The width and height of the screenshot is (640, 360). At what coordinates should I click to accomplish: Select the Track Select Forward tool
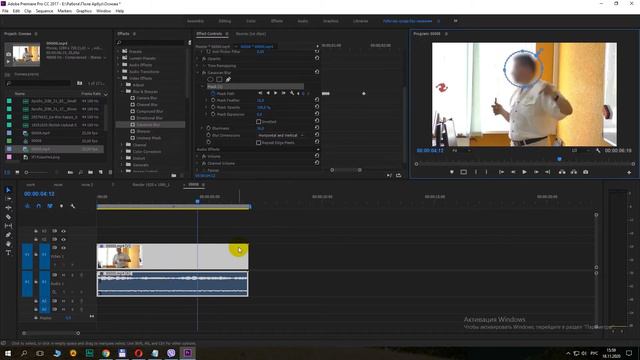pyautogui.click(x=8, y=199)
